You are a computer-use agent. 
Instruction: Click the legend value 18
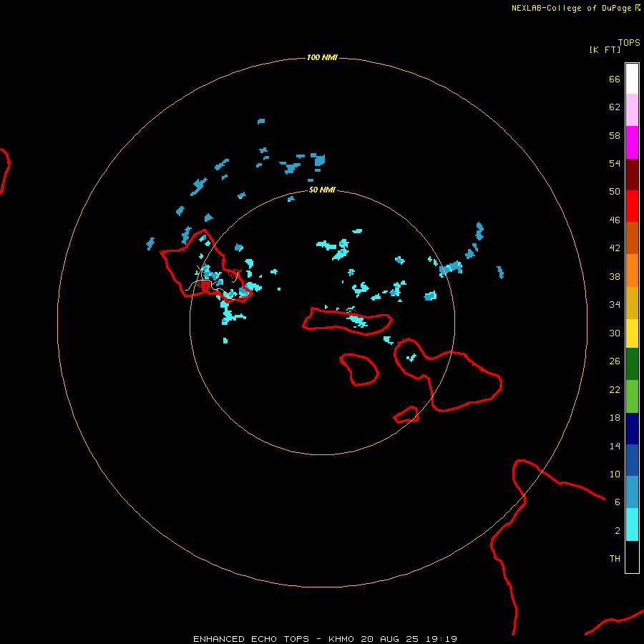click(x=615, y=418)
